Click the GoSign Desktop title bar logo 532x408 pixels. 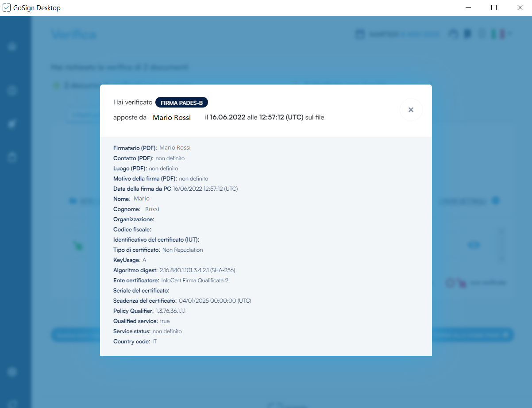(7, 8)
